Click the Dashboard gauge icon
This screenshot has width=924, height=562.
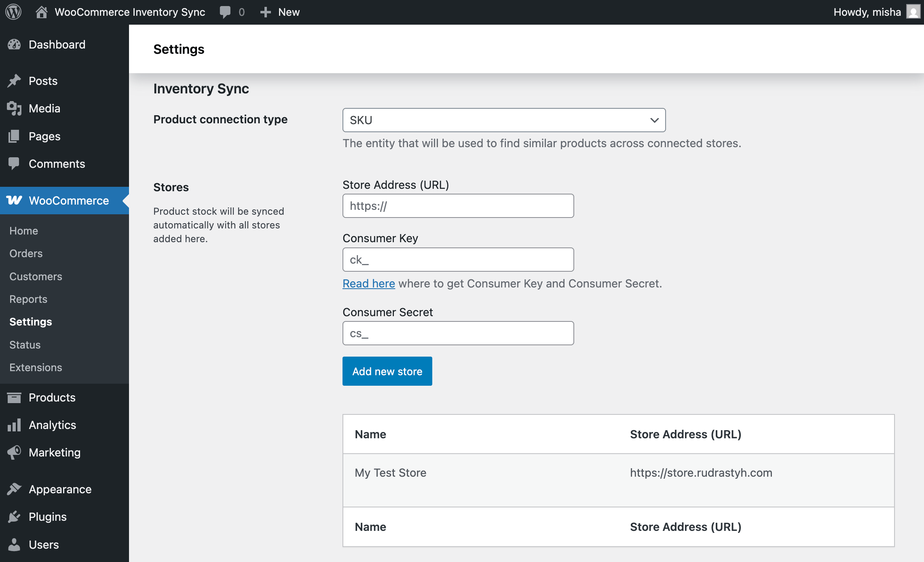click(x=14, y=44)
